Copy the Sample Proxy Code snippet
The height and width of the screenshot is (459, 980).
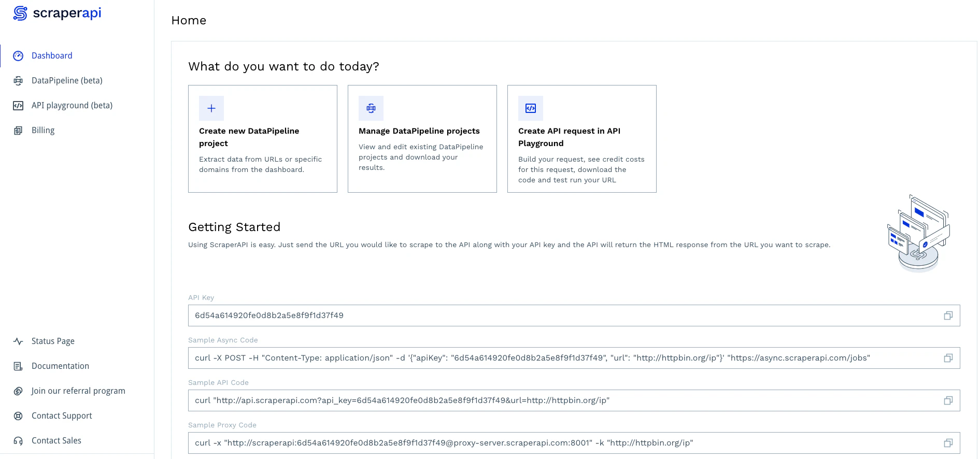tap(948, 443)
